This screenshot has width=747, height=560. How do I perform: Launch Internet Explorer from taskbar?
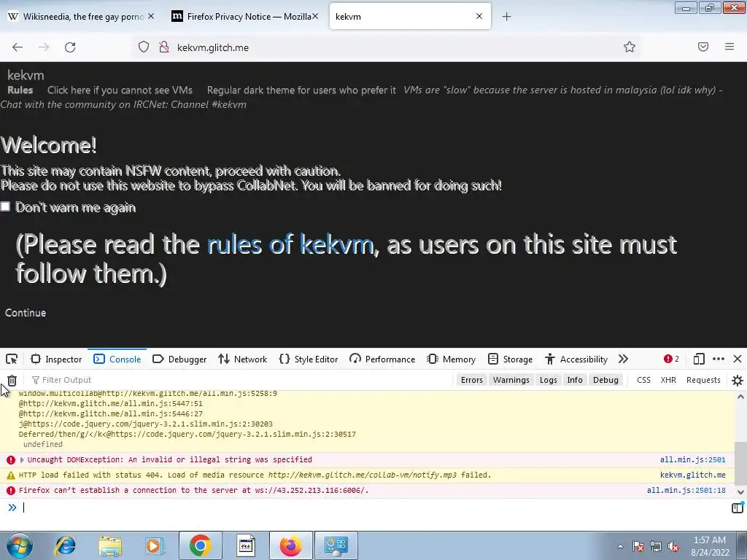coord(65,545)
